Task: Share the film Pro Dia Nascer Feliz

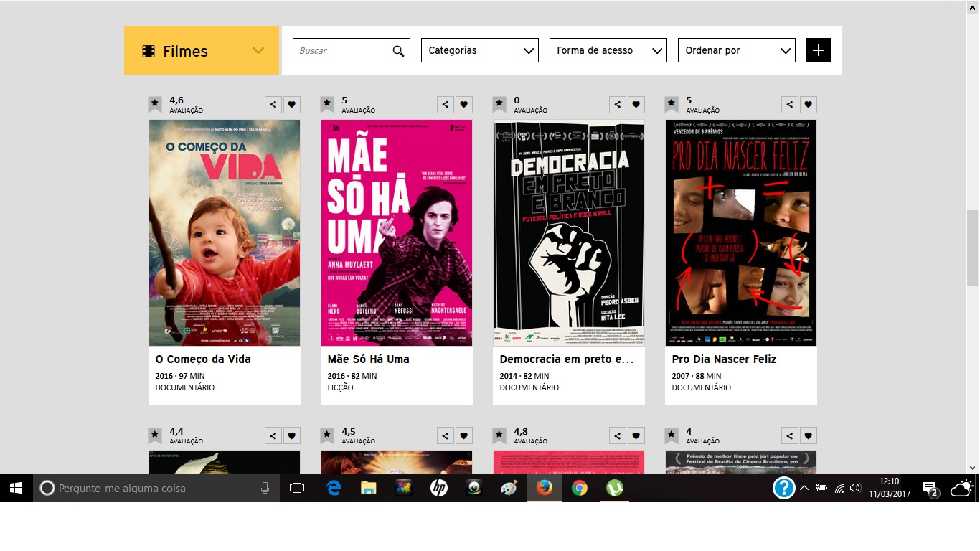Action: pos(790,105)
